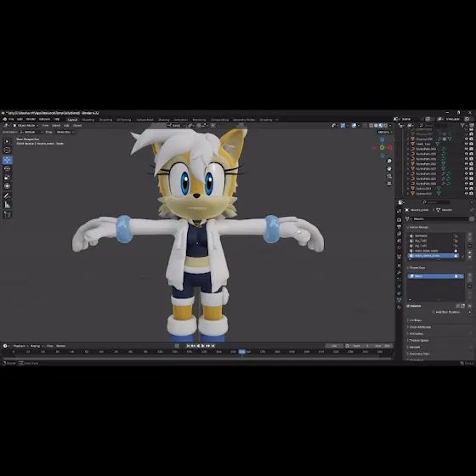Select the Measure tool

point(8,205)
